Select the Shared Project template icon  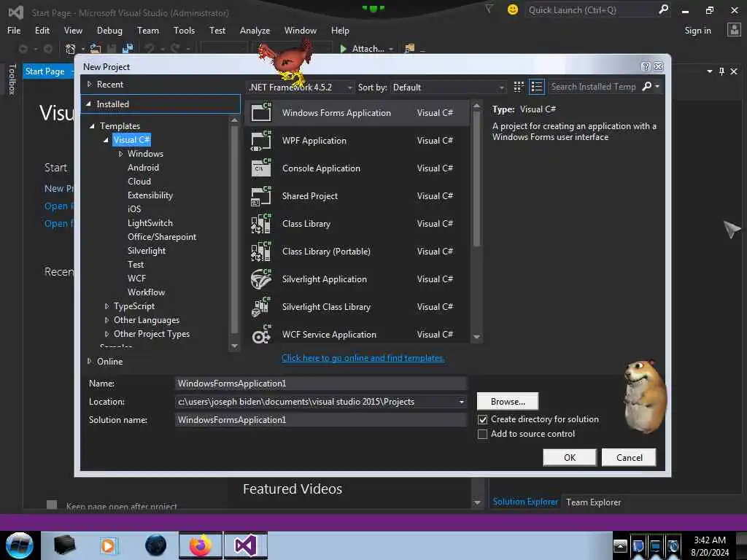coord(261,195)
